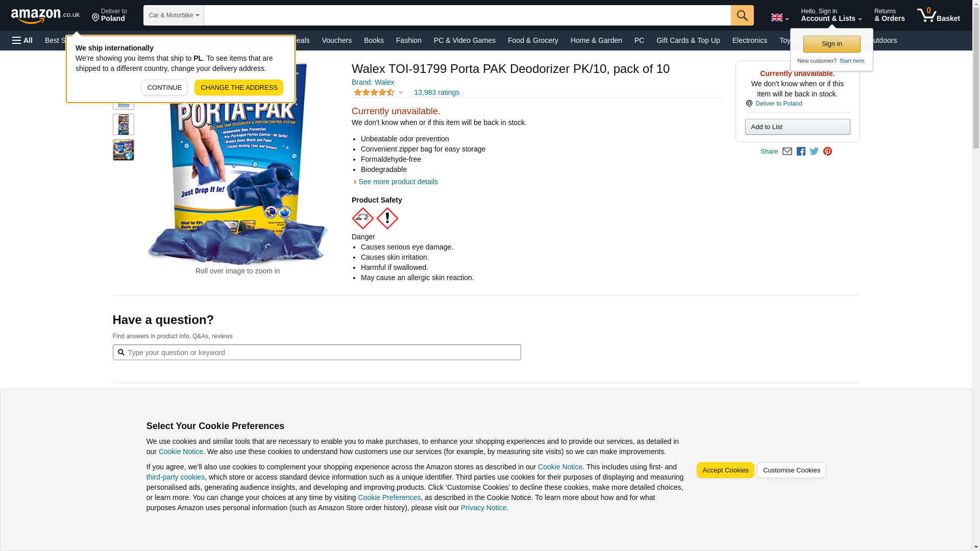Select the bottom product thumbnail image
Screen dimensions: 980x551
click(124, 150)
